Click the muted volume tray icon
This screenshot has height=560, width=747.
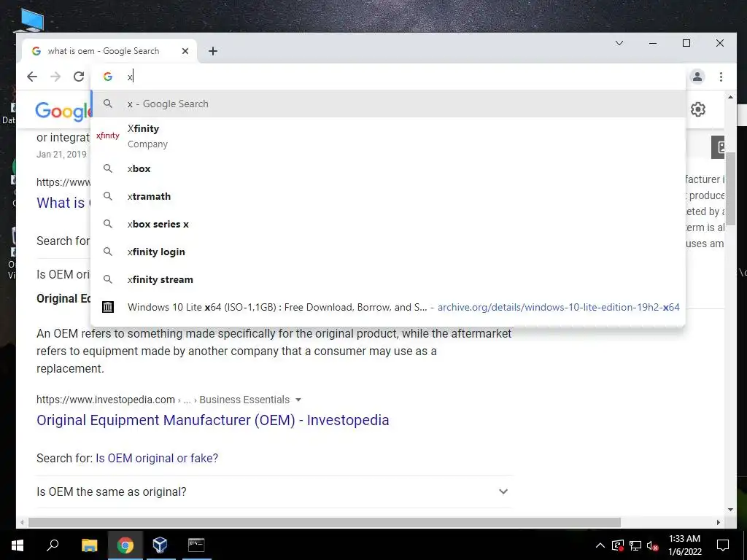point(653,545)
